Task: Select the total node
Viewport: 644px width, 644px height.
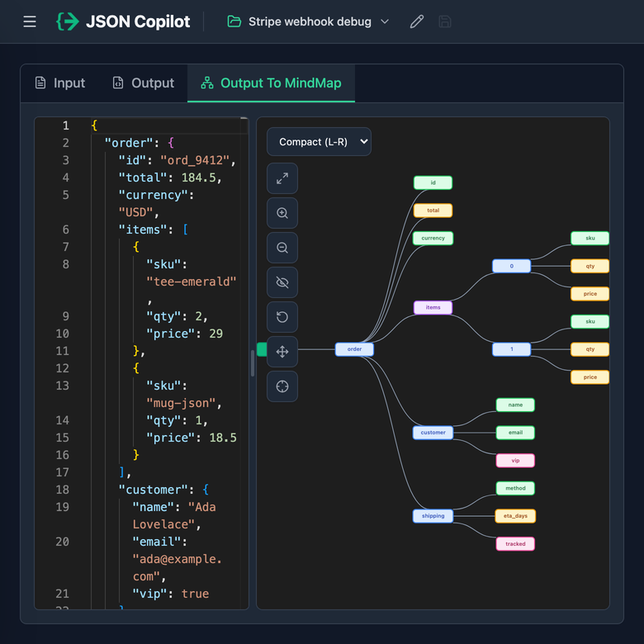Action: coord(433,211)
